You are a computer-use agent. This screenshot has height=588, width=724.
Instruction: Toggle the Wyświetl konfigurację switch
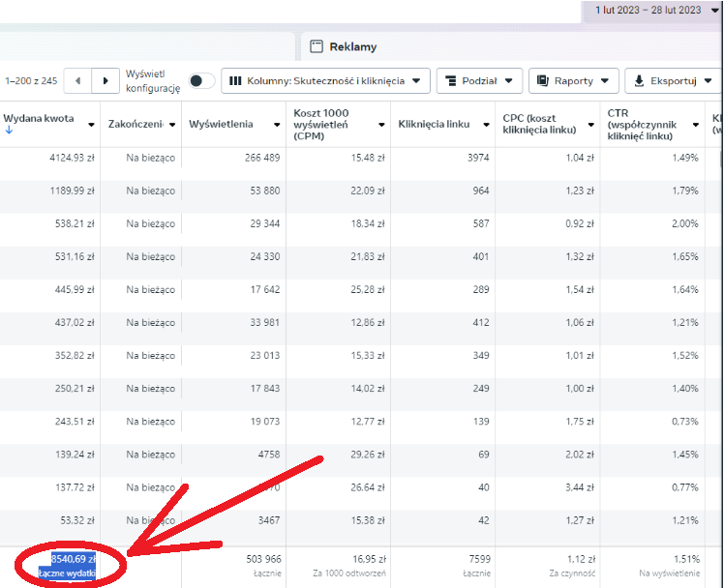(x=201, y=80)
